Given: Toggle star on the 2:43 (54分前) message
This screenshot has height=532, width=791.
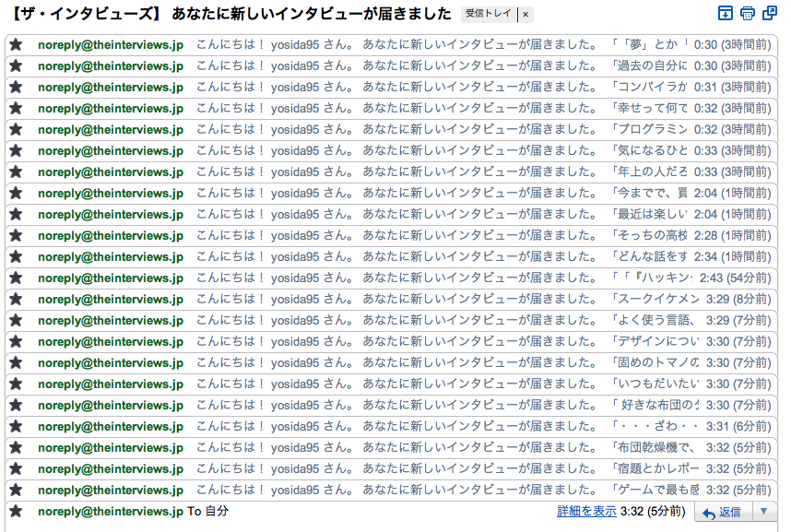Looking at the screenshot, I should coord(16,278).
